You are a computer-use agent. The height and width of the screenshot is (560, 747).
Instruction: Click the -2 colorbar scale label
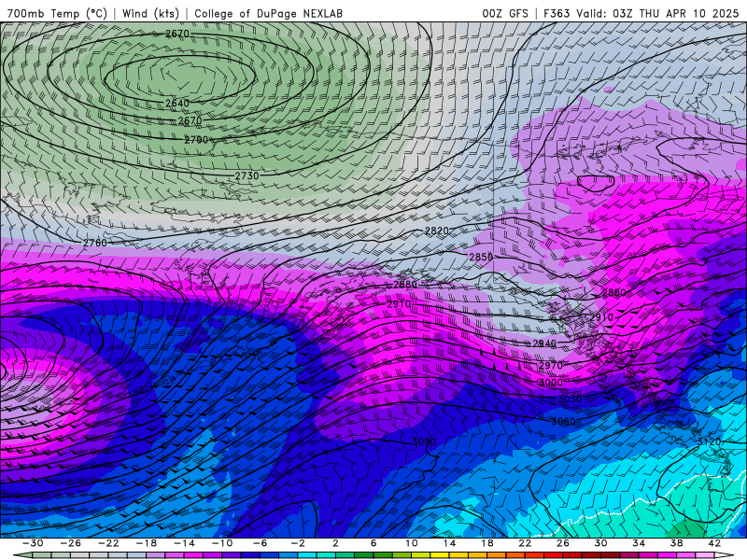[x=297, y=543]
